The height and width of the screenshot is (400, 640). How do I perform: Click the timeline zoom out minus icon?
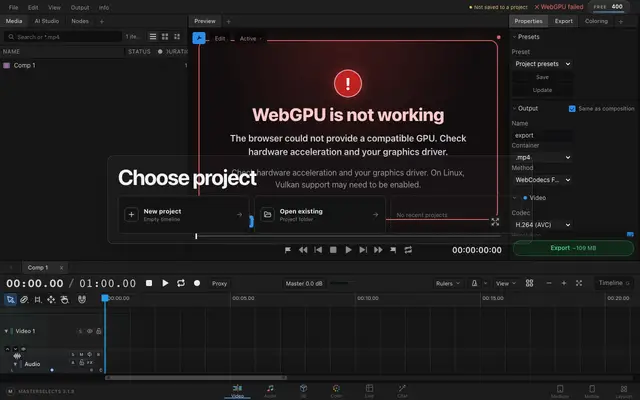549,283
